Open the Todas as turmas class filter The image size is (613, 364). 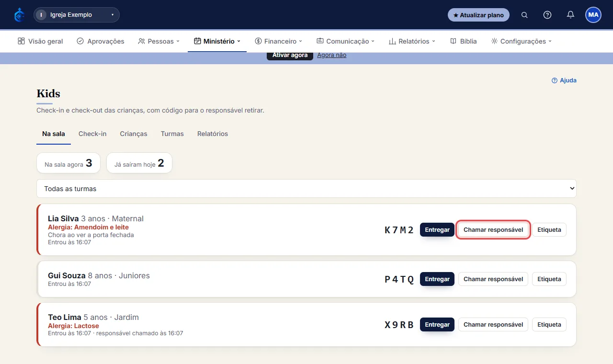tap(306, 189)
